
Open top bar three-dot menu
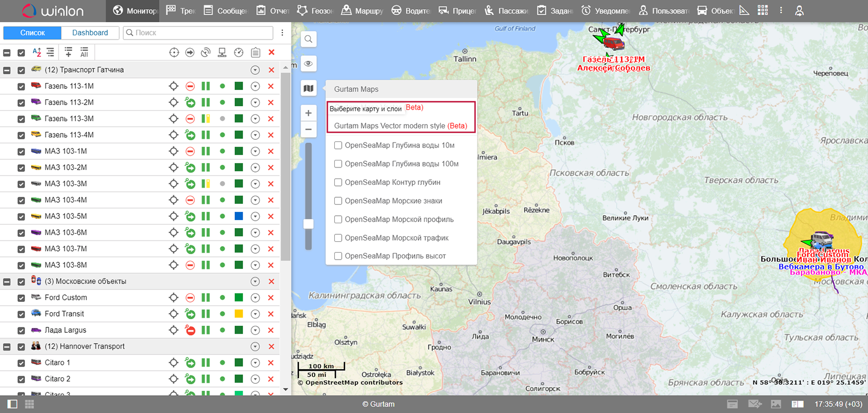[x=781, y=10]
